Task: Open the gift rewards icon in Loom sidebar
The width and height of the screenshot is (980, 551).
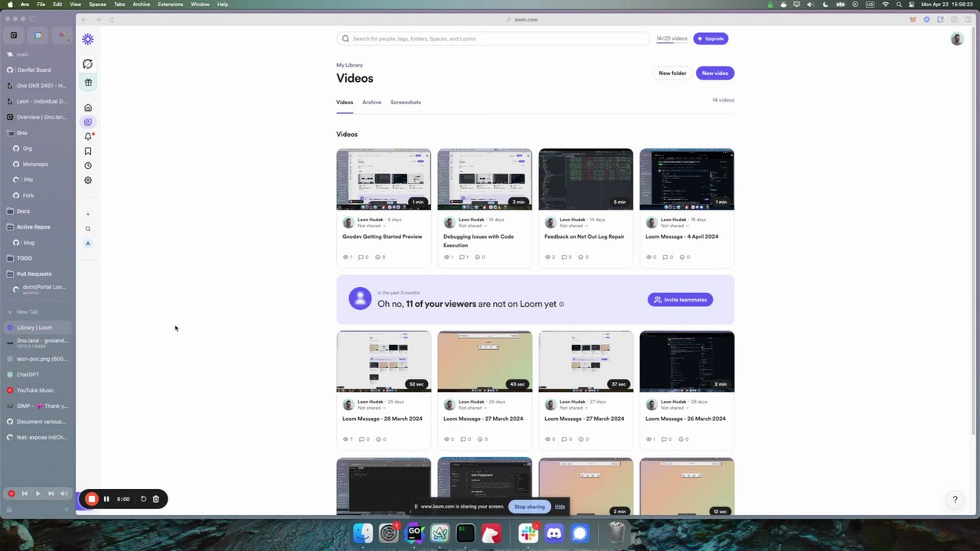Action: point(88,82)
